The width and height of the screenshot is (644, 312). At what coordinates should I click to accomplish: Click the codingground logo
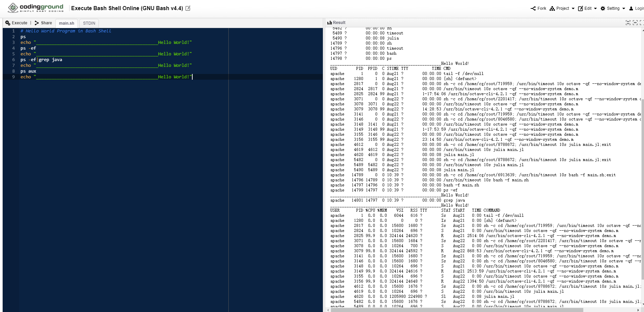coord(35,7)
